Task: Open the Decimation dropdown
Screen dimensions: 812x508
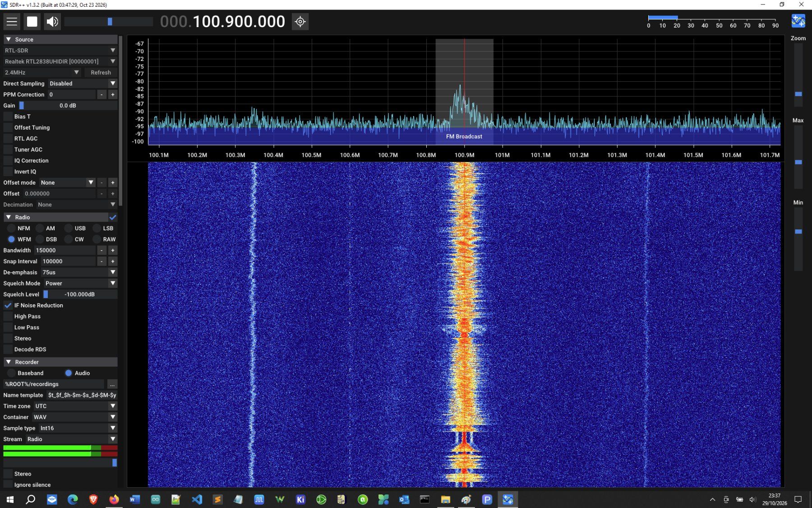Action: pyautogui.click(x=77, y=205)
